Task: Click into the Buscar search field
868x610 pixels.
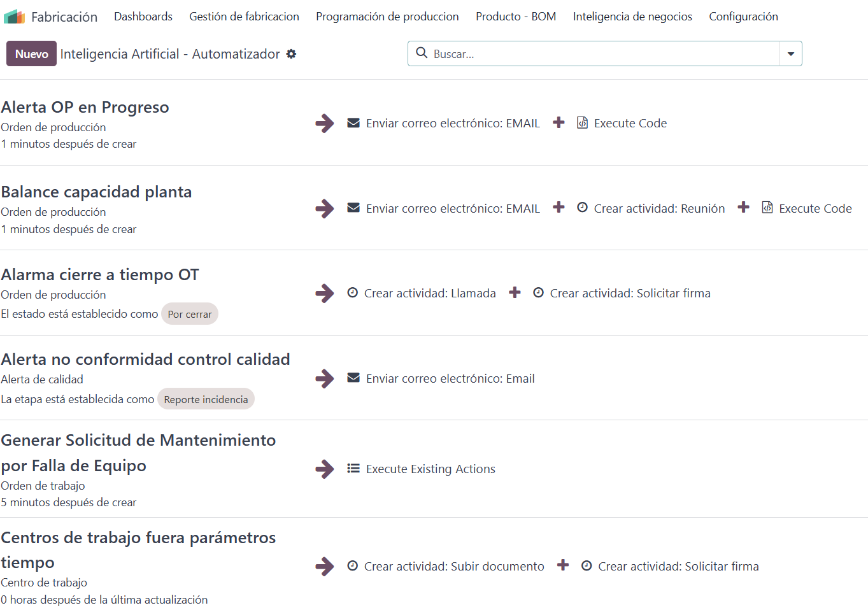Action: click(x=599, y=54)
